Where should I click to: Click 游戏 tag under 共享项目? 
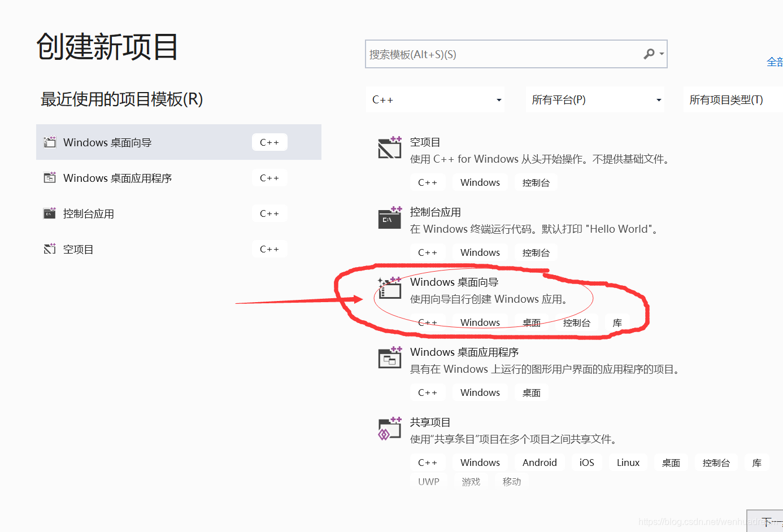click(x=471, y=482)
